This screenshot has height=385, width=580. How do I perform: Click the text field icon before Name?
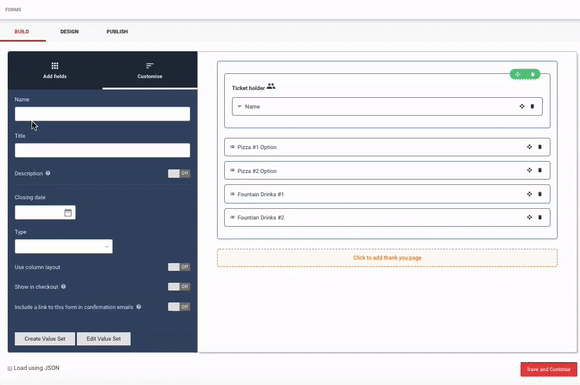pos(240,106)
